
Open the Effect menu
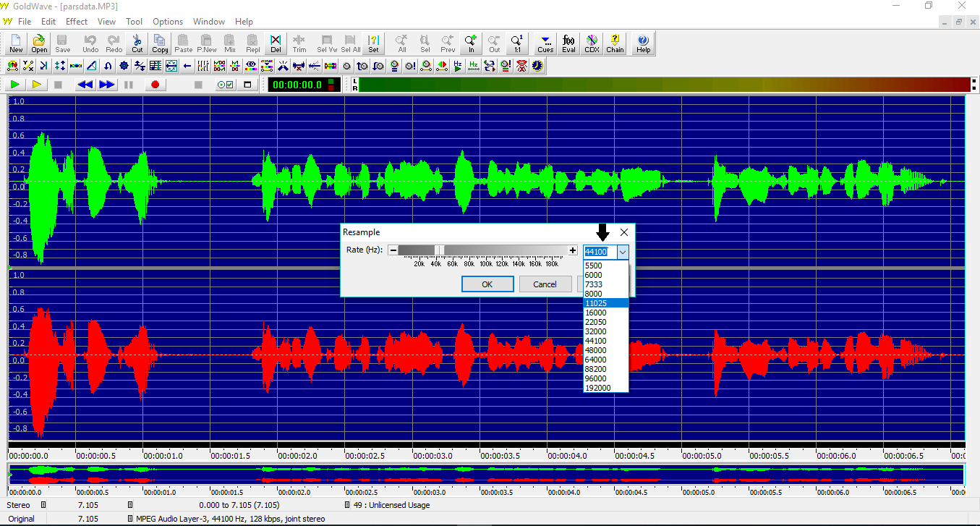click(77, 22)
